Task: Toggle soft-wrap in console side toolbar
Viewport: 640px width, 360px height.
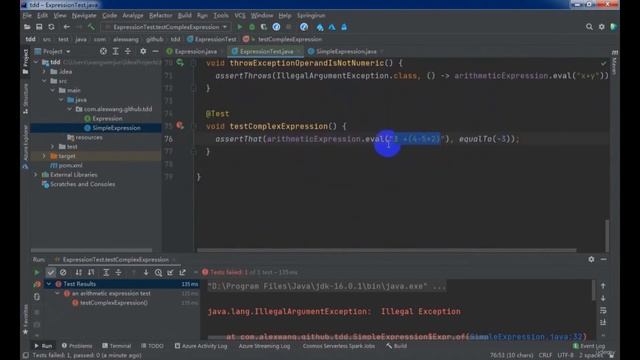Action: (x=603, y=311)
